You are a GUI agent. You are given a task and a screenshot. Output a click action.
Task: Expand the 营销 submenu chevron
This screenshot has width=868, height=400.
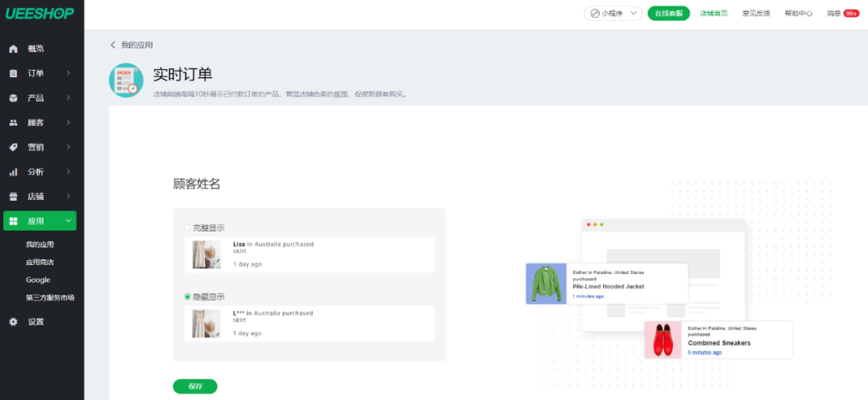(x=68, y=147)
